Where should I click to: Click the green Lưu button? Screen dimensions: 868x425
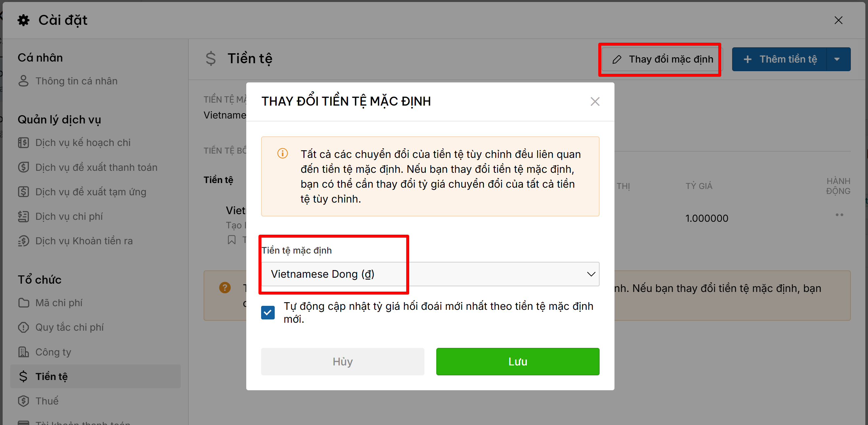(518, 361)
